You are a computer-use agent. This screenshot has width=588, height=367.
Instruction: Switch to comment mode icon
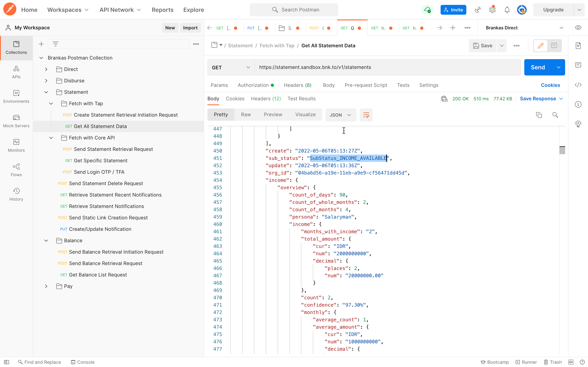point(554,46)
